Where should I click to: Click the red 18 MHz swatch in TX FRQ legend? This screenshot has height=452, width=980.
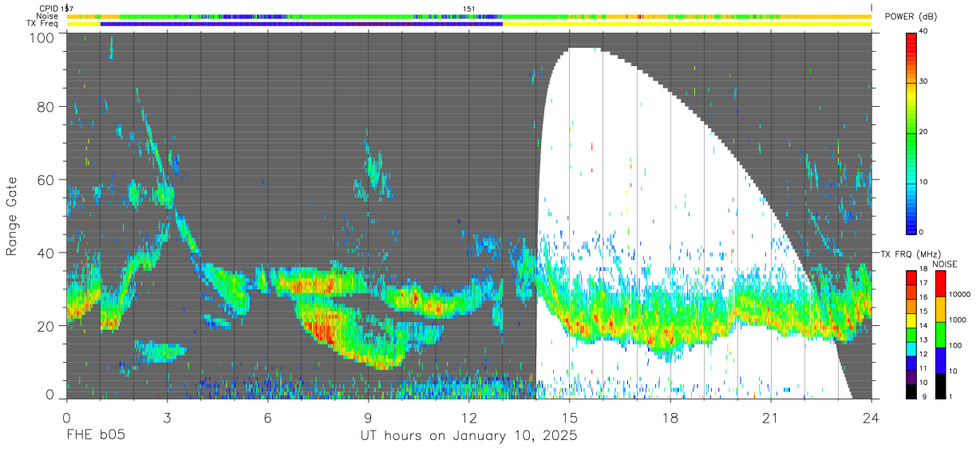(x=912, y=277)
